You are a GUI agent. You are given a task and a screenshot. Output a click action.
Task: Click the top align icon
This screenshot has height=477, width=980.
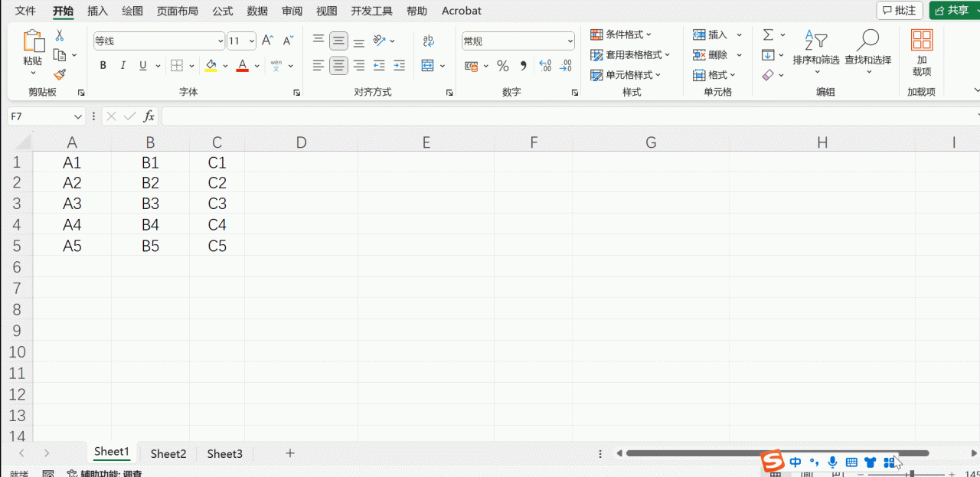pyautogui.click(x=318, y=41)
